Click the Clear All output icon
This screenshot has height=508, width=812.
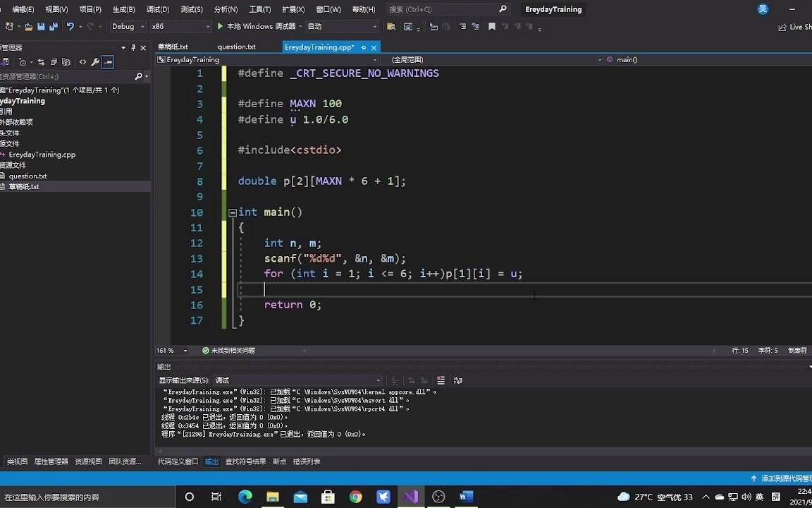pyautogui.click(x=441, y=380)
